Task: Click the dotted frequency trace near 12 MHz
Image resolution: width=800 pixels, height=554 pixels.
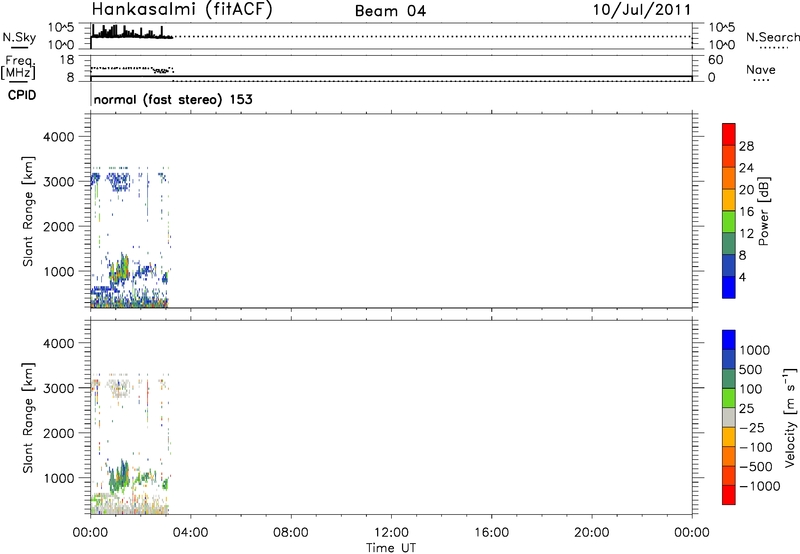Action: [133, 69]
